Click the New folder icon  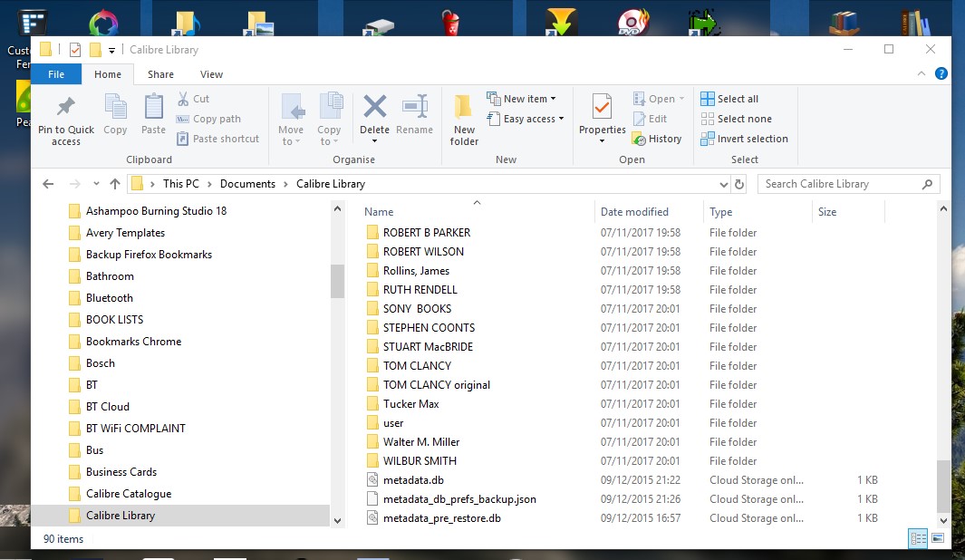click(x=464, y=108)
